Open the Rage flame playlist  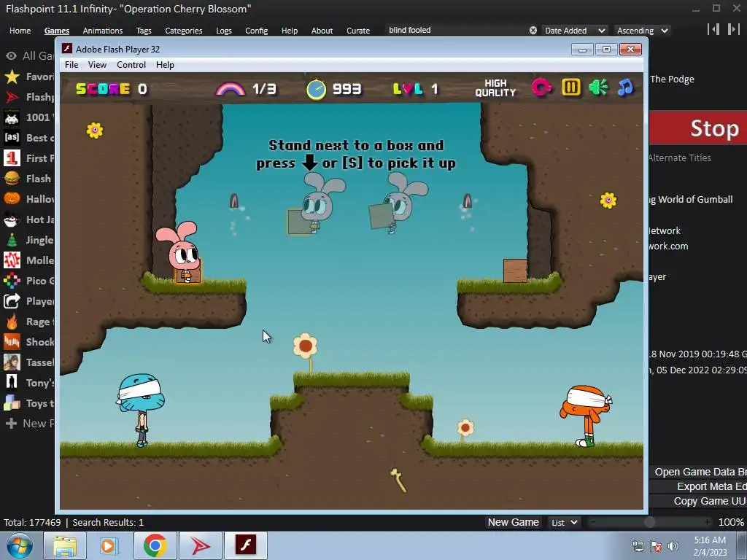[x=12, y=322]
